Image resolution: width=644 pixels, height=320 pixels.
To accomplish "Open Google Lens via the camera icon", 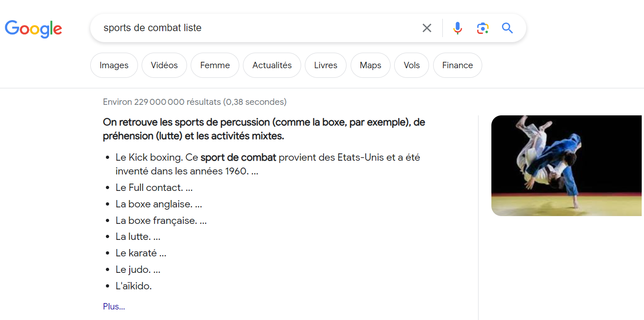I will point(482,28).
